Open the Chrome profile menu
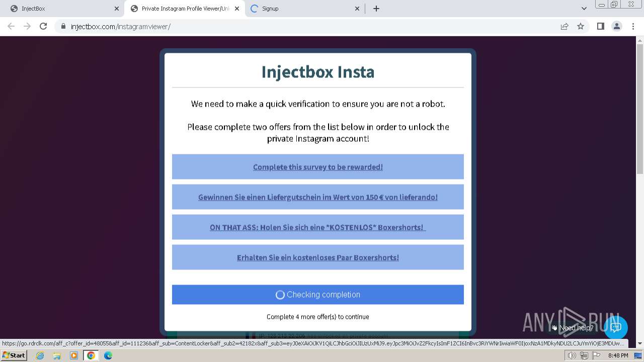This screenshot has width=644, height=362. (617, 27)
